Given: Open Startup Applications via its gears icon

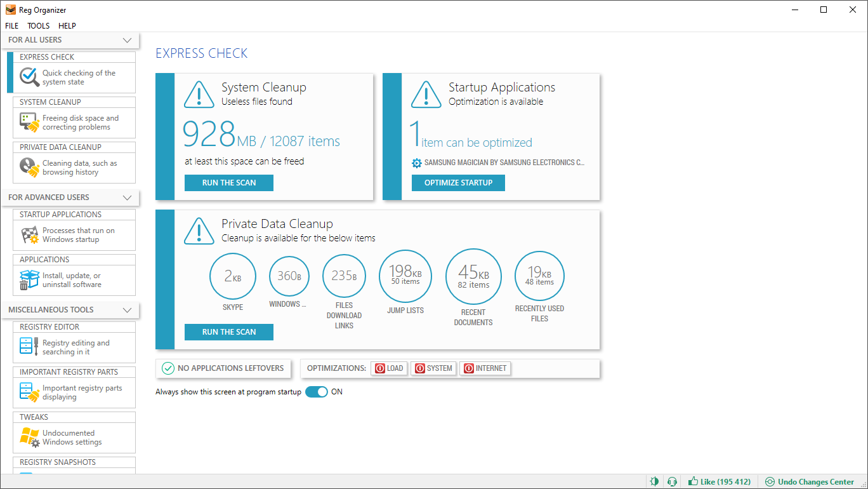Looking at the screenshot, I should coord(28,234).
